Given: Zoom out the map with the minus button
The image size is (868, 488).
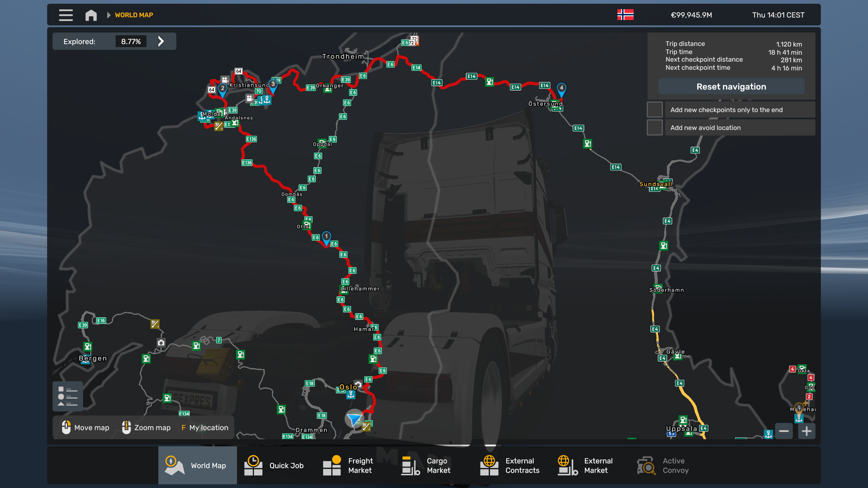Looking at the screenshot, I should pyautogui.click(x=784, y=431).
